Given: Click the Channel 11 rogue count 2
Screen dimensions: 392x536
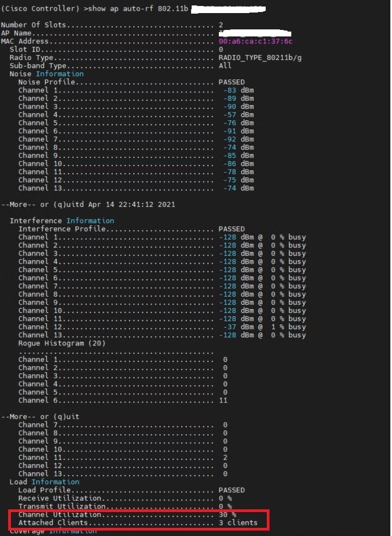Looking at the screenshot, I should [225, 458].
